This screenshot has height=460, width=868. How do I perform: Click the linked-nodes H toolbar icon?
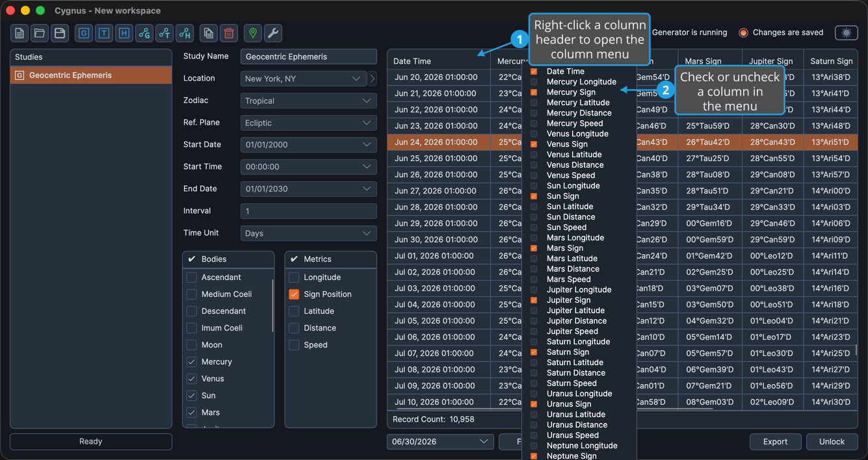185,33
